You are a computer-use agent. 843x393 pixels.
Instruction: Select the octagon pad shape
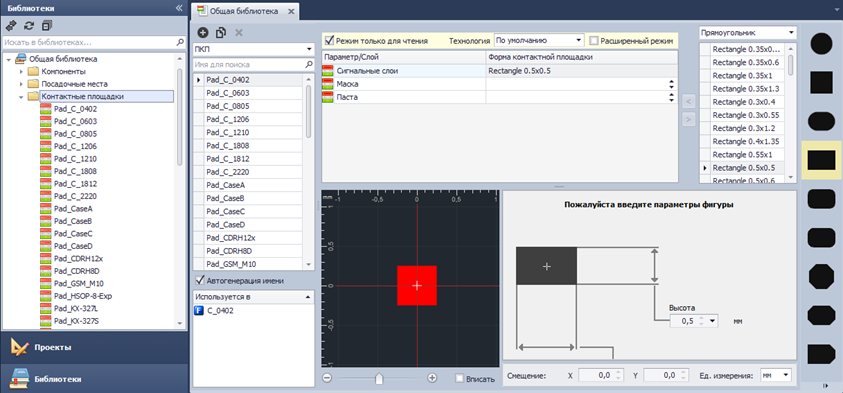pos(821,276)
